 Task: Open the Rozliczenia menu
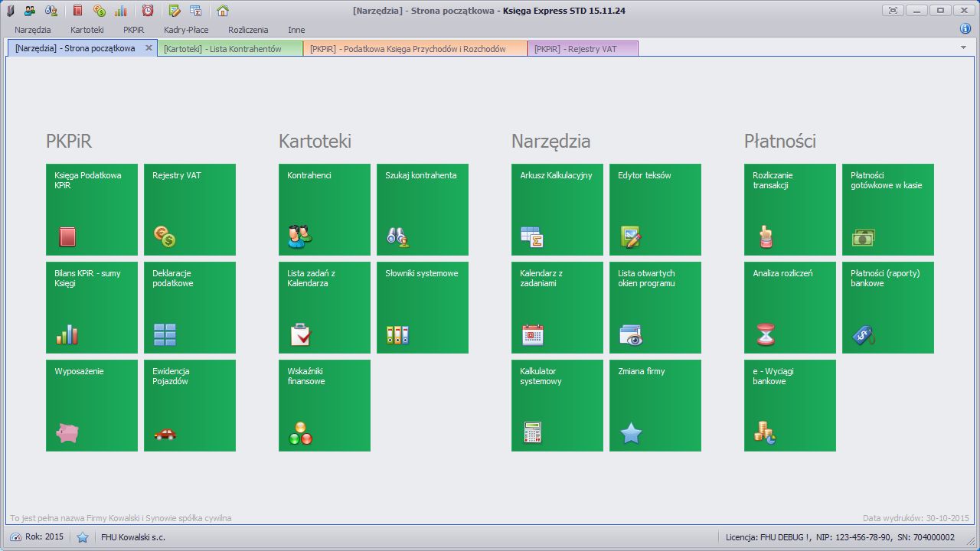(248, 30)
